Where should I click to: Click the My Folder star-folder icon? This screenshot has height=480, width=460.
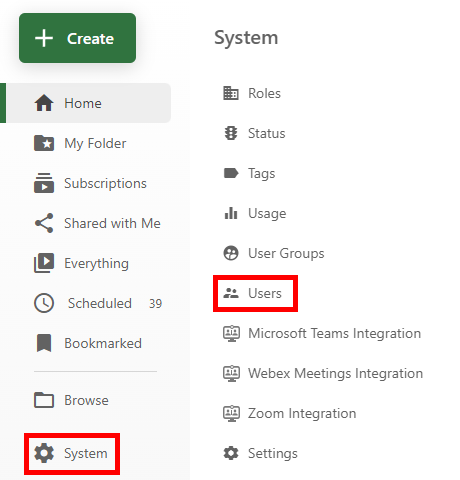tap(44, 143)
